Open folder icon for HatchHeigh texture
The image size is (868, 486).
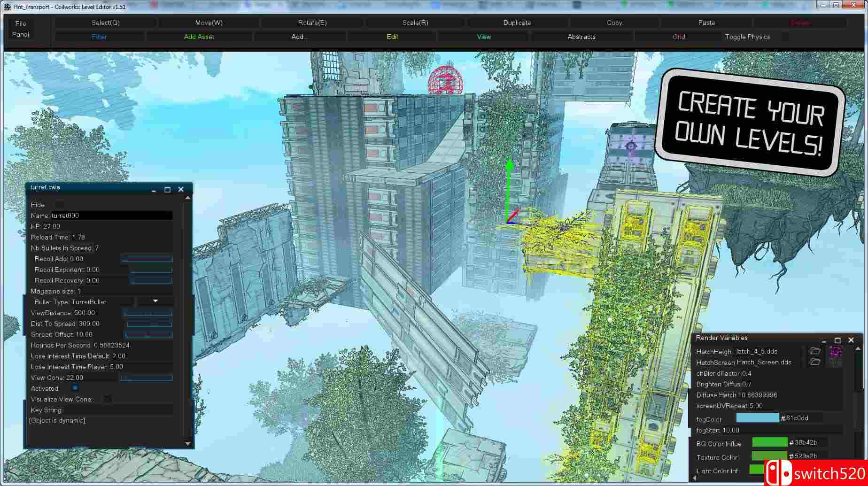815,351
